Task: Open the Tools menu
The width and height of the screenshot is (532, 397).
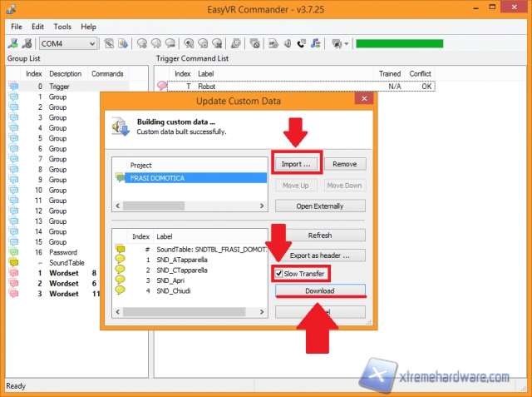Action: coord(63,27)
